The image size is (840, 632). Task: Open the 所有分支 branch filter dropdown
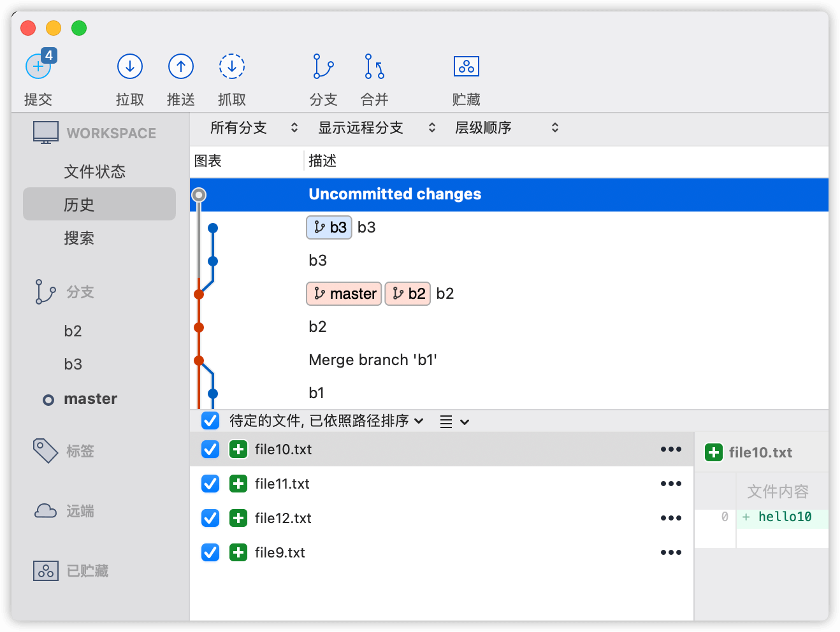tap(254, 127)
